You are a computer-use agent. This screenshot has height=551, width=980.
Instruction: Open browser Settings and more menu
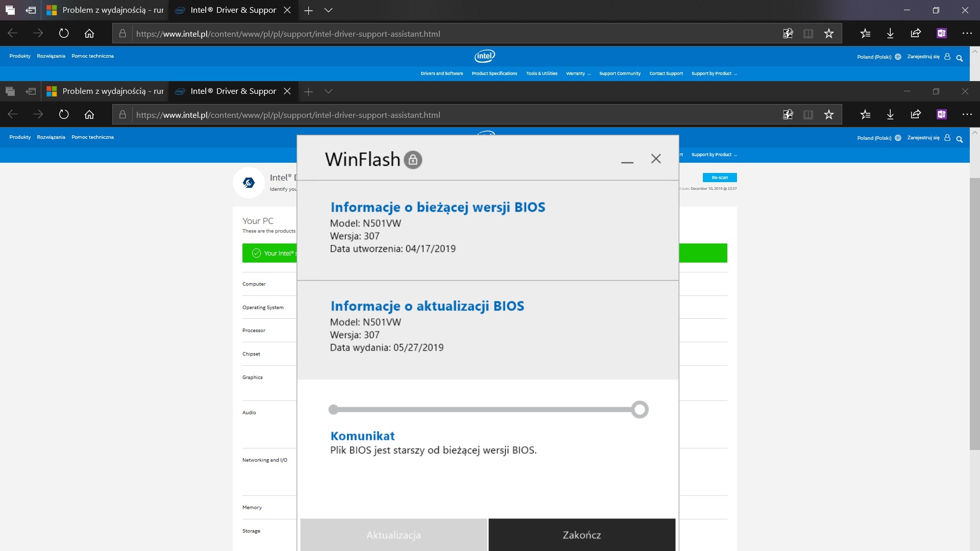tap(967, 34)
